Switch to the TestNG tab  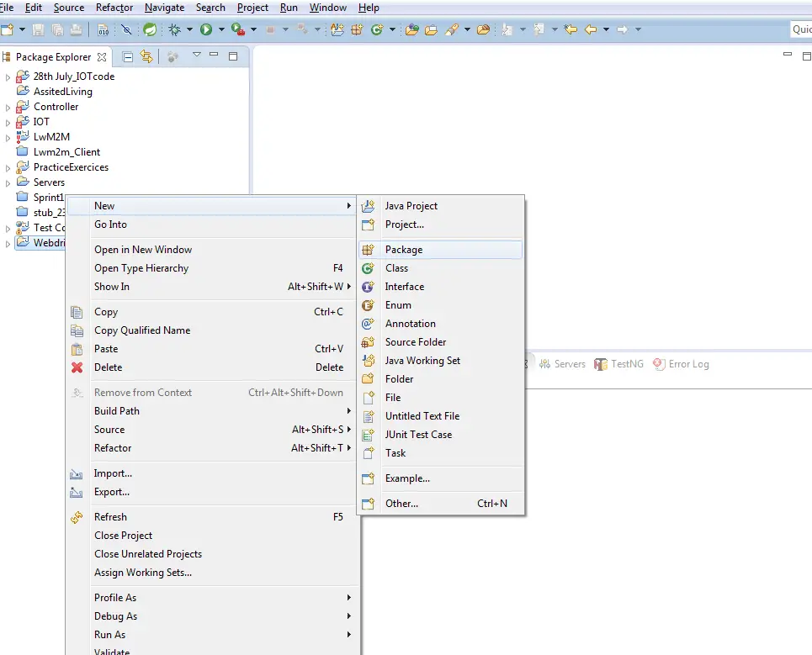click(x=626, y=364)
